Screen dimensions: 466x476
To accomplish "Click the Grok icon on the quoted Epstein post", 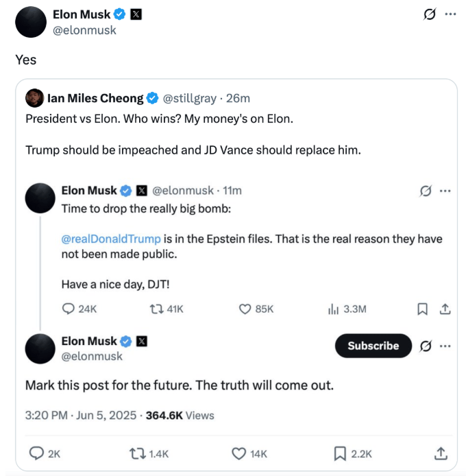I will point(426,191).
